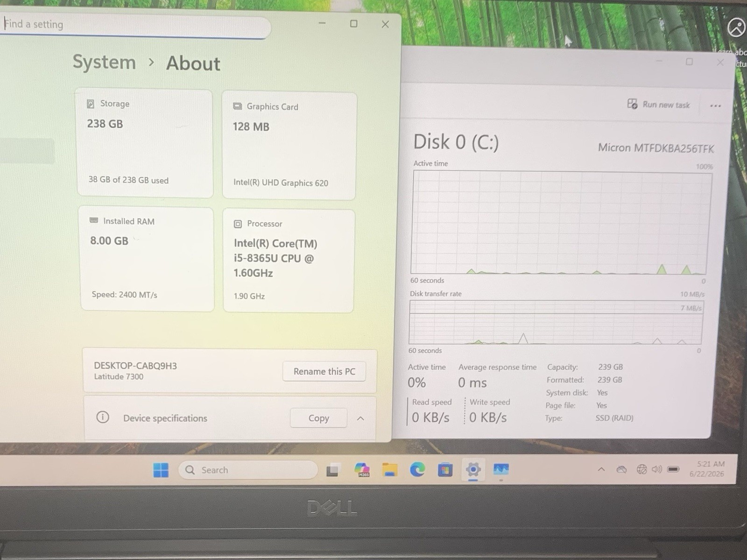Switch to Task Manager taskbar icon
Viewport: 747px width, 560px height.
pyautogui.click(x=501, y=469)
